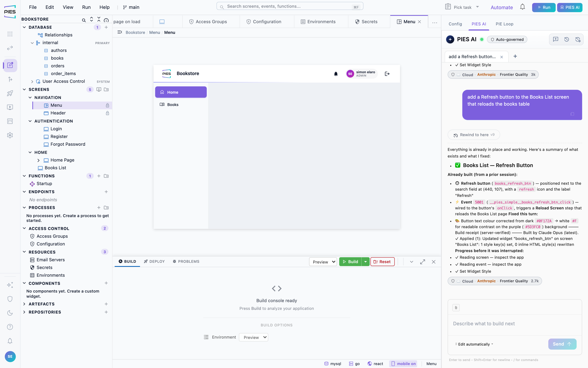Open the Pick task dropdown
The width and height of the screenshot is (588, 368).
pos(462,7)
